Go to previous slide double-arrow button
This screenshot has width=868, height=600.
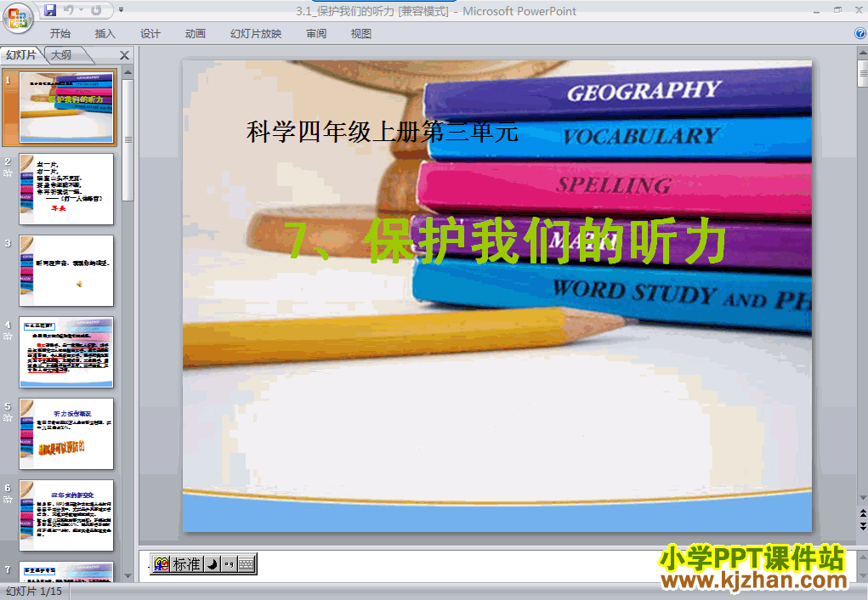[862, 513]
